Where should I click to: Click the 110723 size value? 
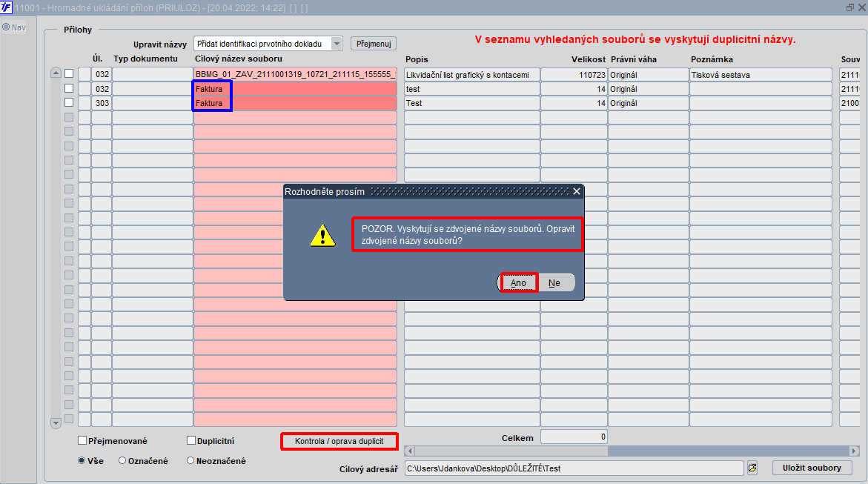click(574, 75)
